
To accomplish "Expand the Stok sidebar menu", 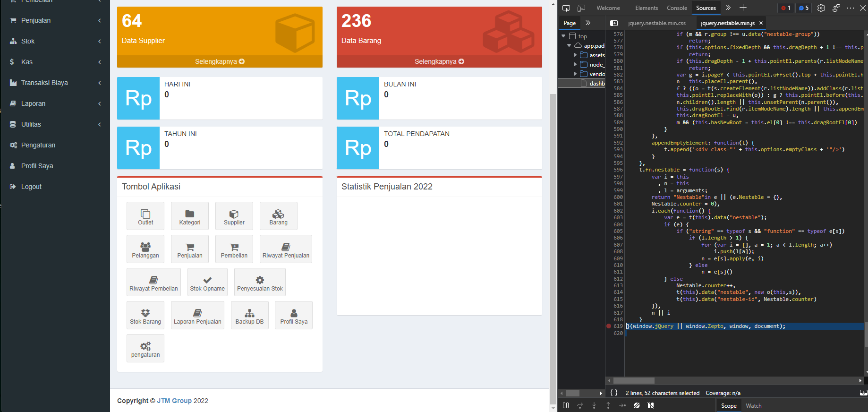I will [55, 41].
